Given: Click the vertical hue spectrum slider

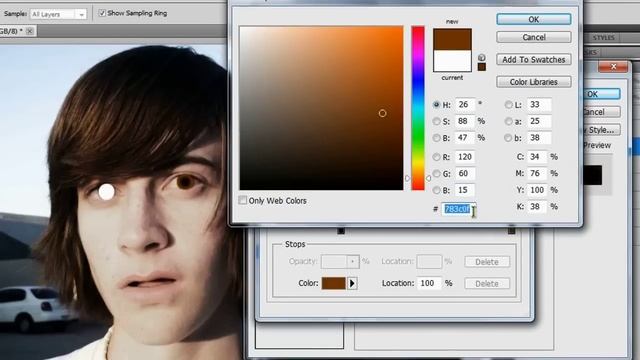Looking at the screenshot, I should pyautogui.click(x=418, y=108).
